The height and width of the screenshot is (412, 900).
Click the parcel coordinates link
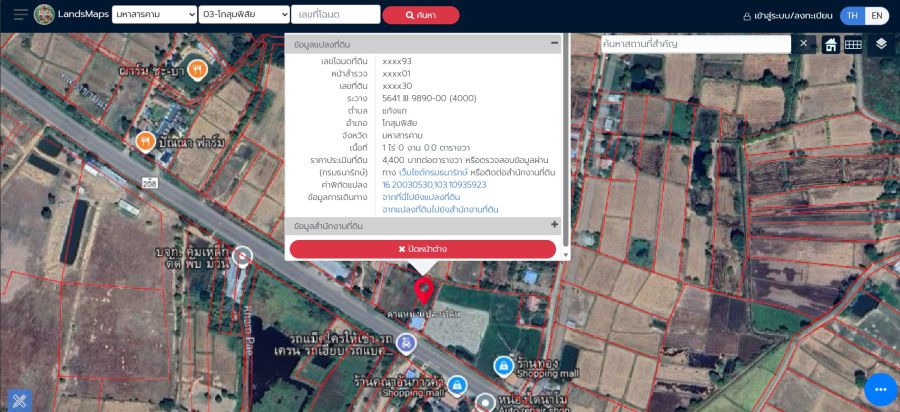pyautogui.click(x=434, y=185)
